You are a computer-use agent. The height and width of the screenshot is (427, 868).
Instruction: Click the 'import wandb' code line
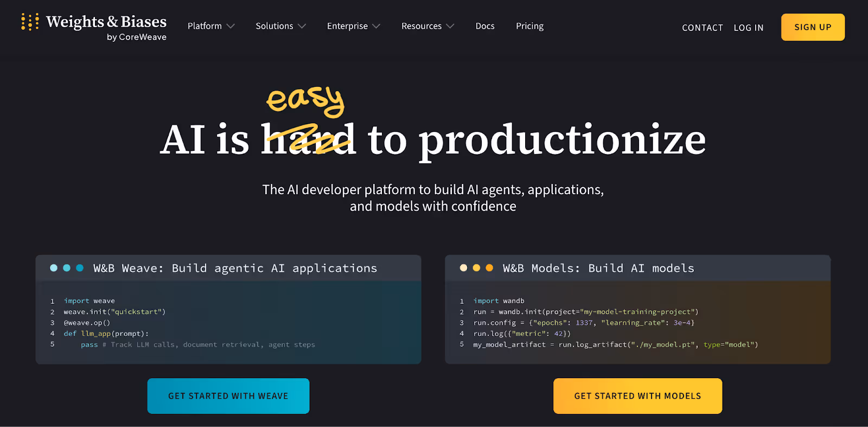pos(499,301)
